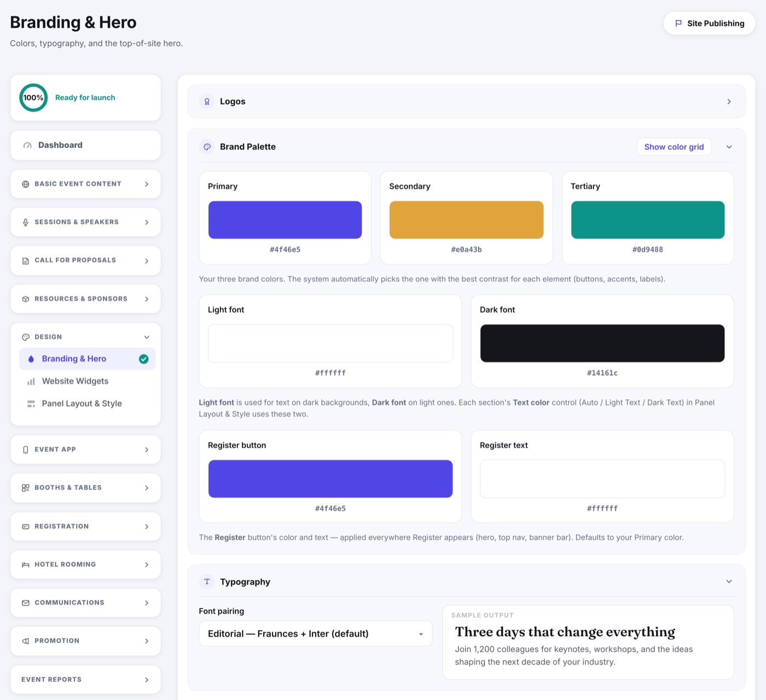Click the document icon beside Call for Proposals
This screenshot has height=700, width=766.
26,261
